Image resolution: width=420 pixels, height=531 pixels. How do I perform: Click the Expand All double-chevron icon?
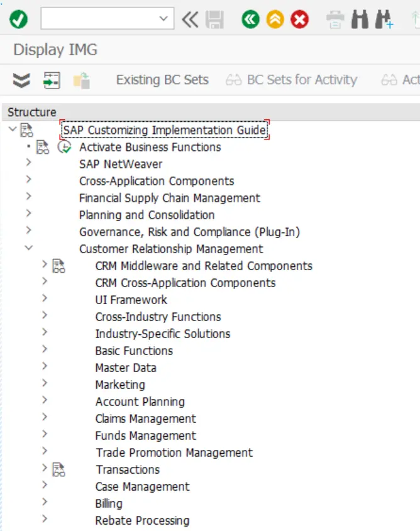[21, 80]
